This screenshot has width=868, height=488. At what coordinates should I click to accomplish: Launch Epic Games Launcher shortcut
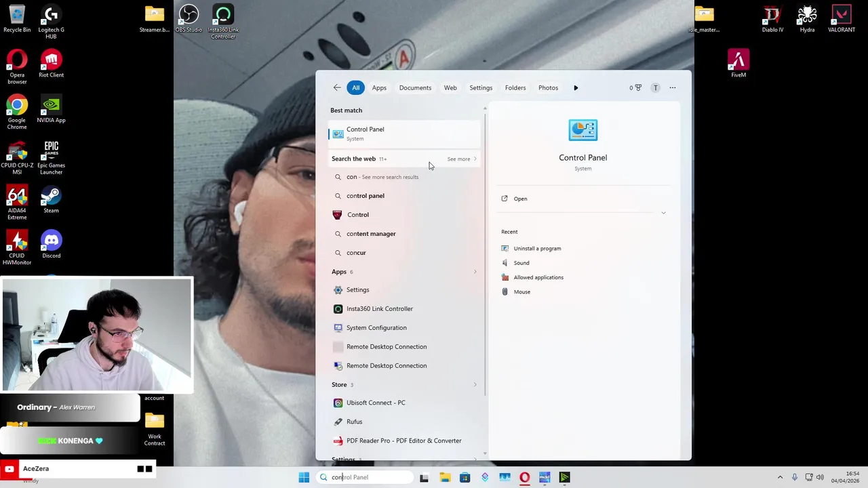(x=51, y=157)
